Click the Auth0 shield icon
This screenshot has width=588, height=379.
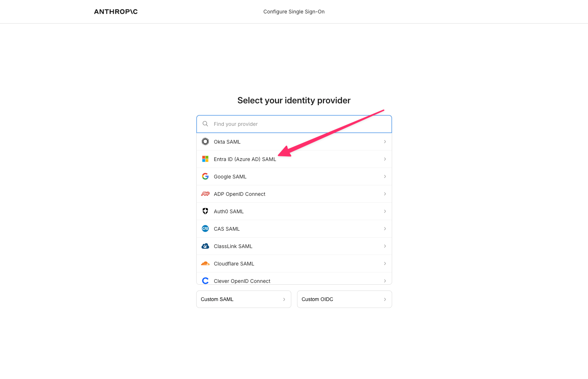point(205,211)
